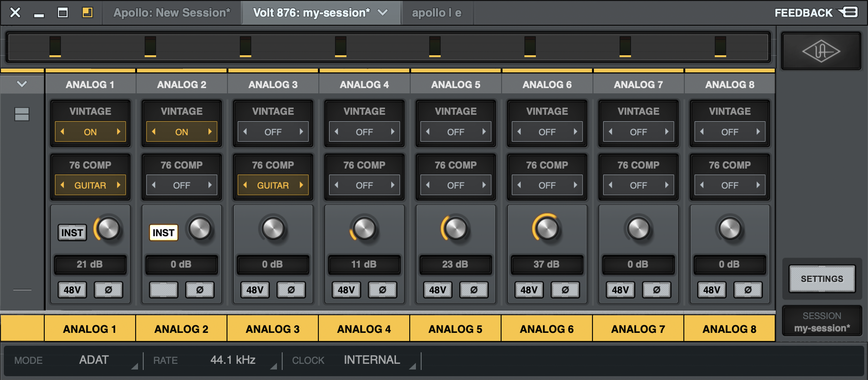This screenshot has height=380, width=868.
Task: Open the SESSION my-session button
Action: (822, 322)
